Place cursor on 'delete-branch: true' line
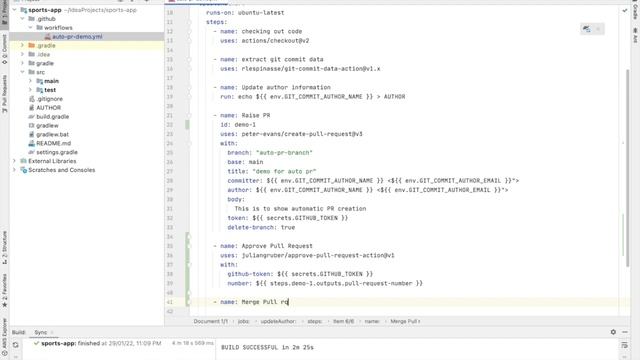 [x=261, y=228]
